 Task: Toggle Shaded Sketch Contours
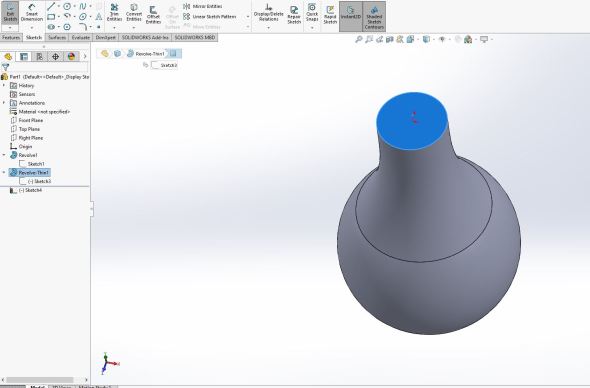374,17
